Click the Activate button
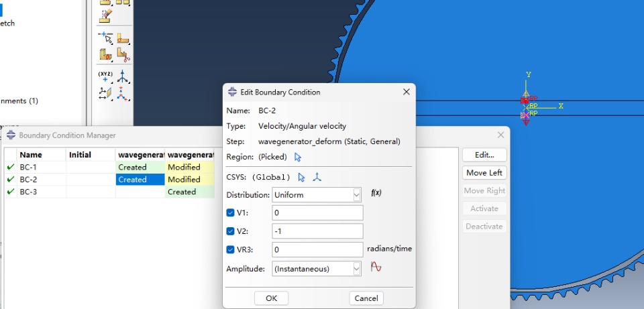 [x=484, y=208]
